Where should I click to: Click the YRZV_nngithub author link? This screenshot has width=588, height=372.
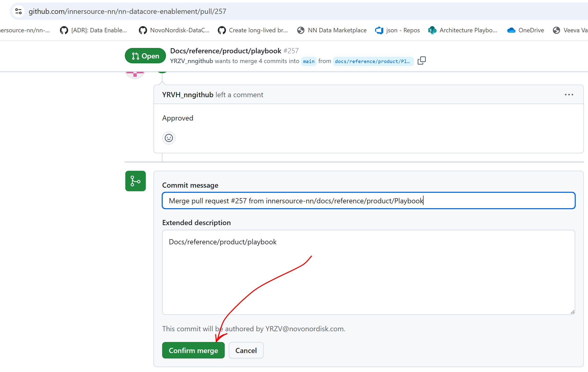[x=192, y=61]
